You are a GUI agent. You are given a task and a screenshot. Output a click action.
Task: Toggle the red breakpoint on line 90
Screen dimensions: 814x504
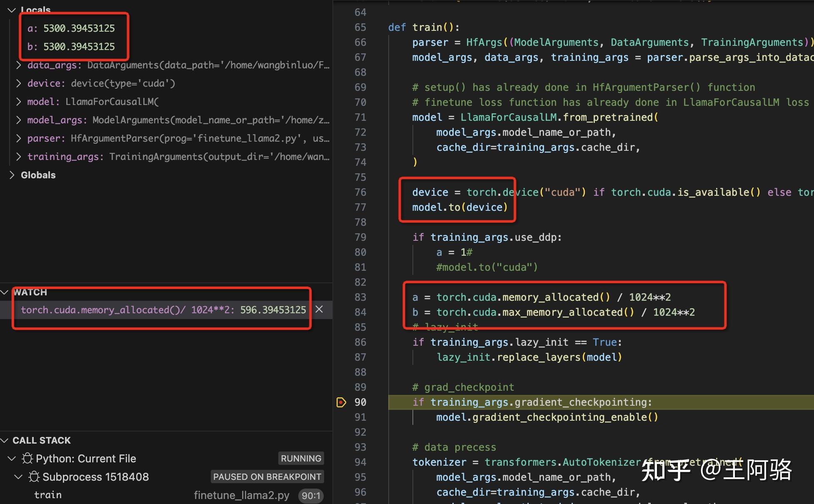(x=342, y=402)
